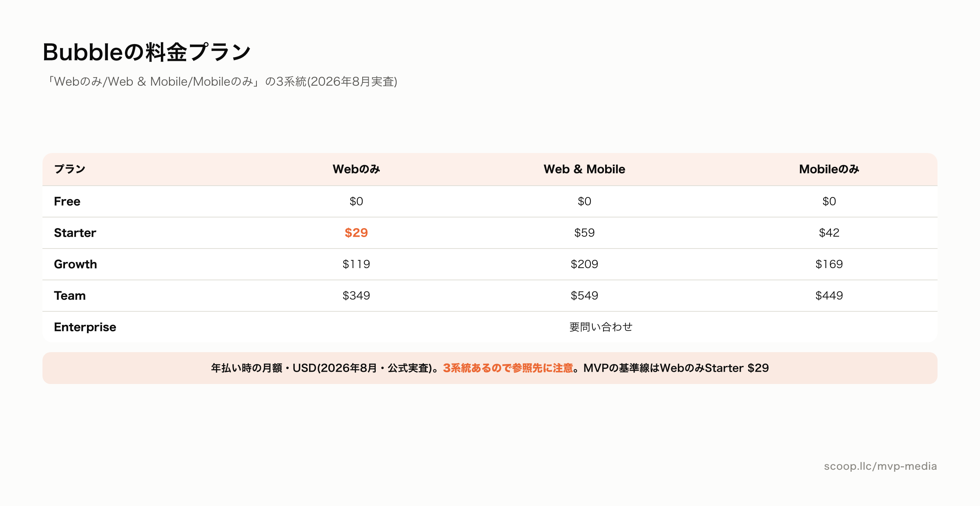The width and height of the screenshot is (980, 506).
Task: Click the $449 Team price
Action: (x=829, y=295)
